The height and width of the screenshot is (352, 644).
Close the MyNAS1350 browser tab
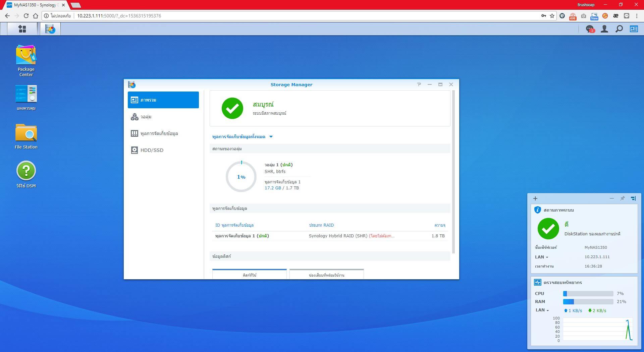(63, 5)
